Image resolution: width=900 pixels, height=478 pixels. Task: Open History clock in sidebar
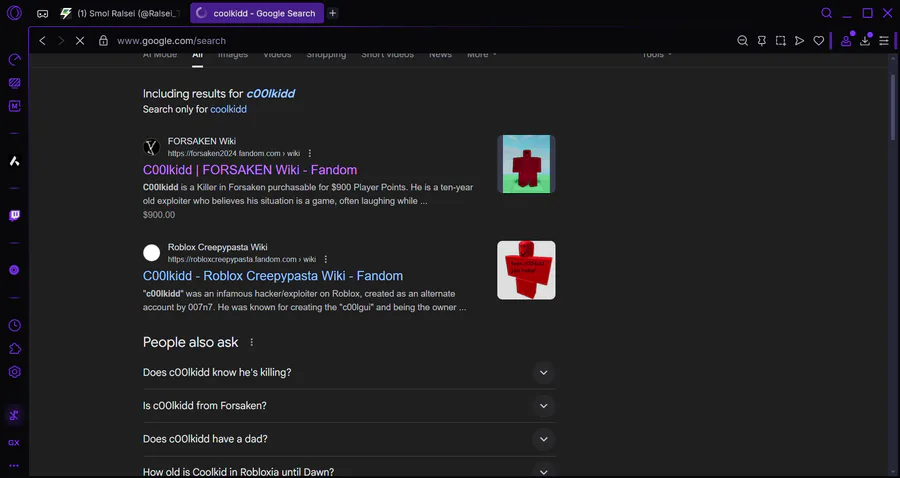coord(14,325)
